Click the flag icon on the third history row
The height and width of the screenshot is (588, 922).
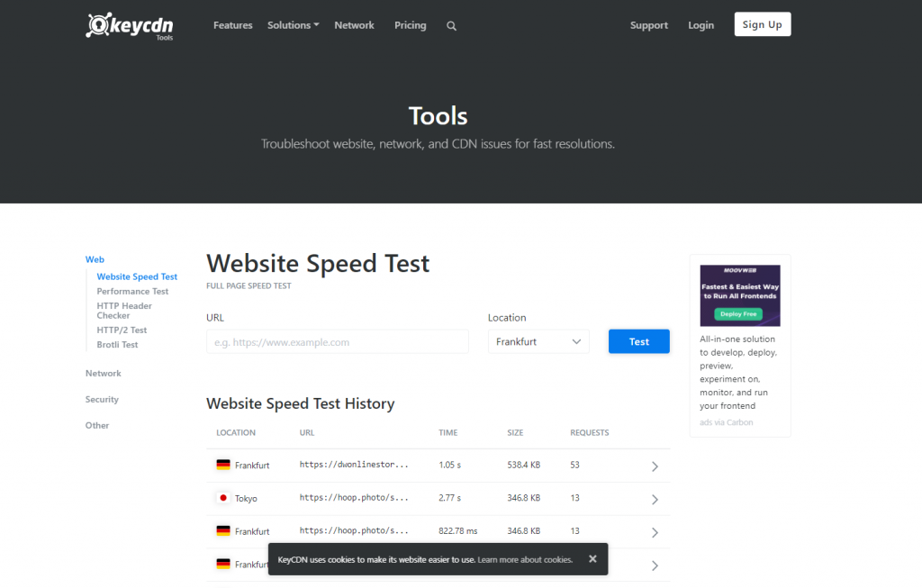click(225, 530)
